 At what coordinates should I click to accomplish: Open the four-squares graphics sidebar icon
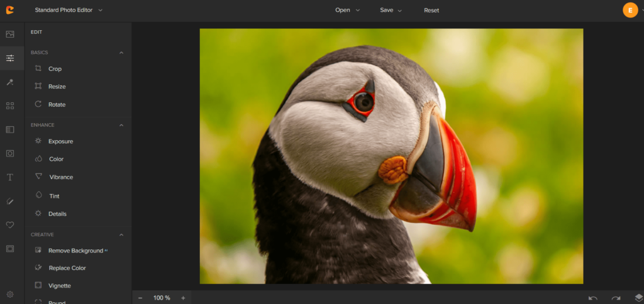tap(10, 106)
